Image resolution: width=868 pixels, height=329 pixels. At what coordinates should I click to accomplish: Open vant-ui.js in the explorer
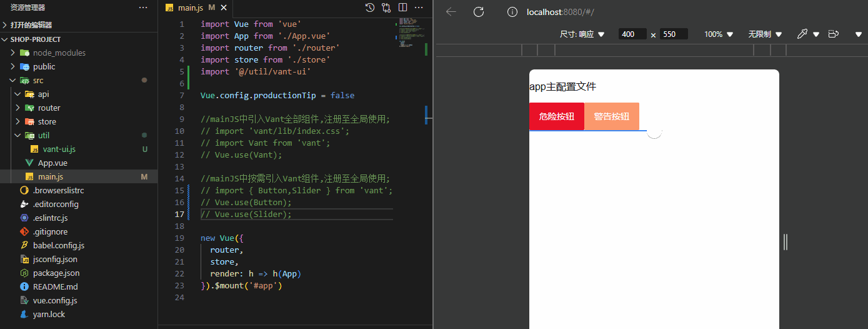pyautogui.click(x=79, y=149)
